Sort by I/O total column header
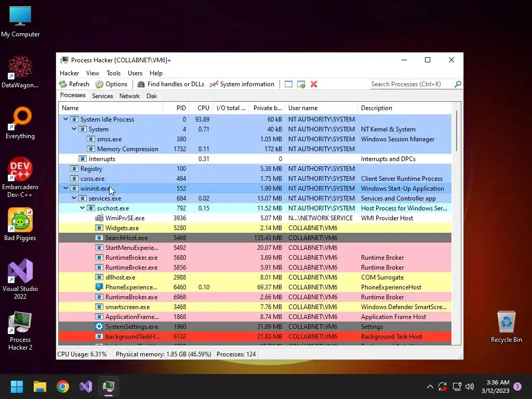The height and width of the screenshot is (399, 532). [231, 108]
